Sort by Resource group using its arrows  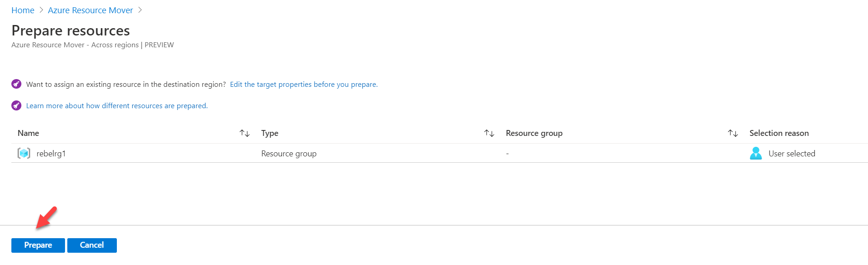(x=733, y=133)
